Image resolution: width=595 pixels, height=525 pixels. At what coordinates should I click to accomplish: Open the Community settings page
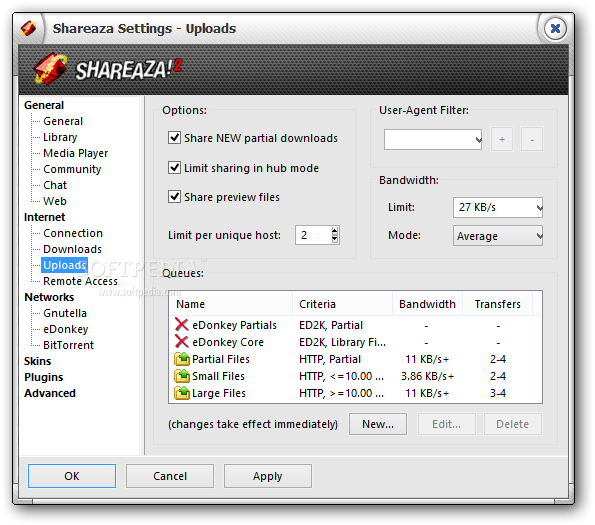click(x=72, y=169)
